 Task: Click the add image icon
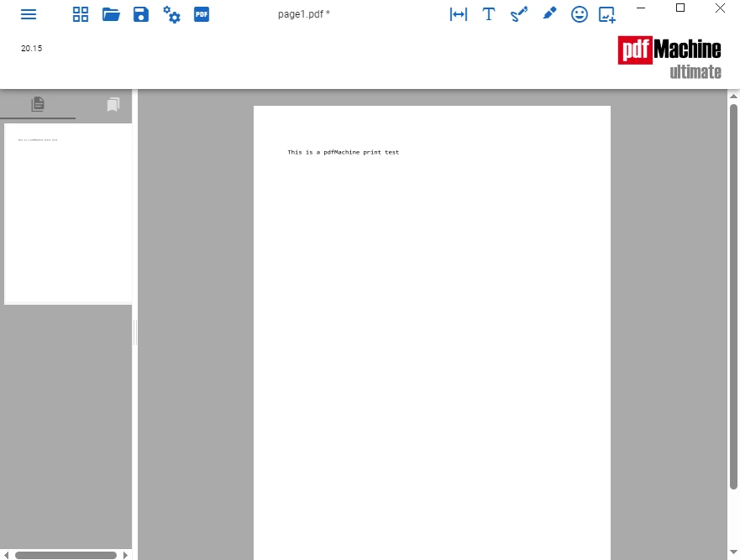pos(607,14)
